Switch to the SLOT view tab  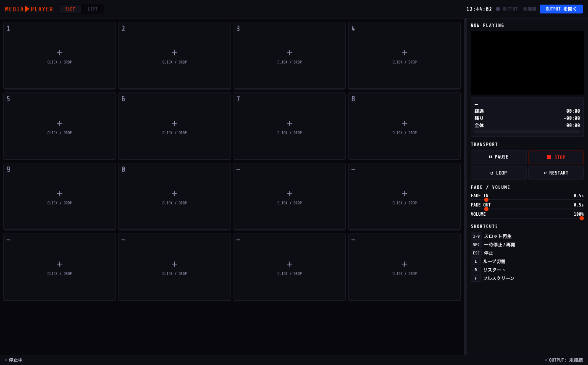click(70, 9)
